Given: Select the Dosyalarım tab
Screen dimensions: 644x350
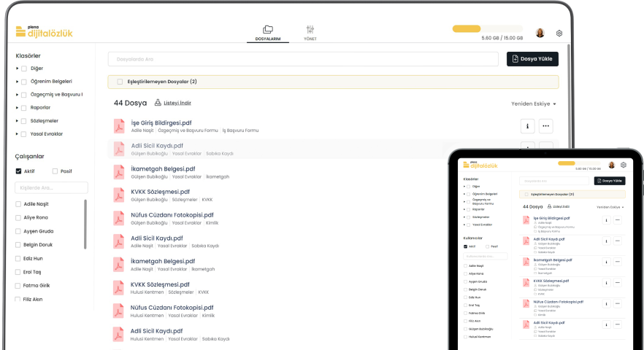Looking at the screenshot, I should [x=268, y=32].
